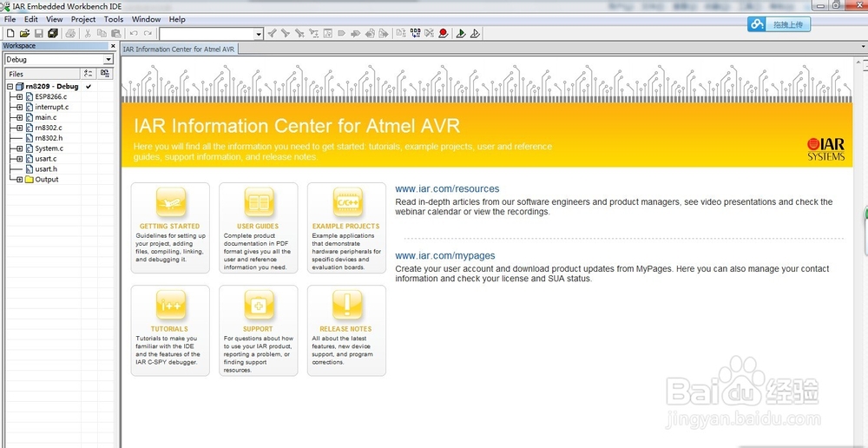Open the Debug configuration dropdown
The height and width of the screenshot is (448, 868).
click(x=108, y=60)
